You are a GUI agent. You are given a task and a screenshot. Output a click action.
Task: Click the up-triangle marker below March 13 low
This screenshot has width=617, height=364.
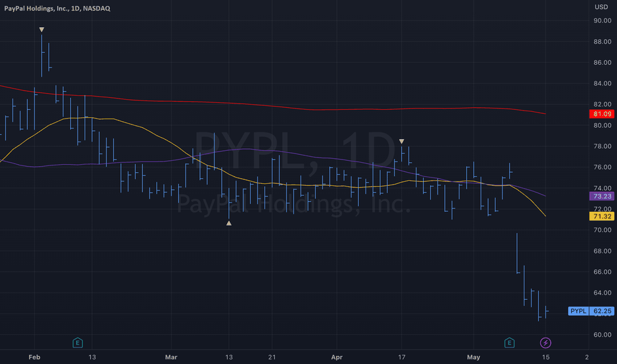pos(228,223)
